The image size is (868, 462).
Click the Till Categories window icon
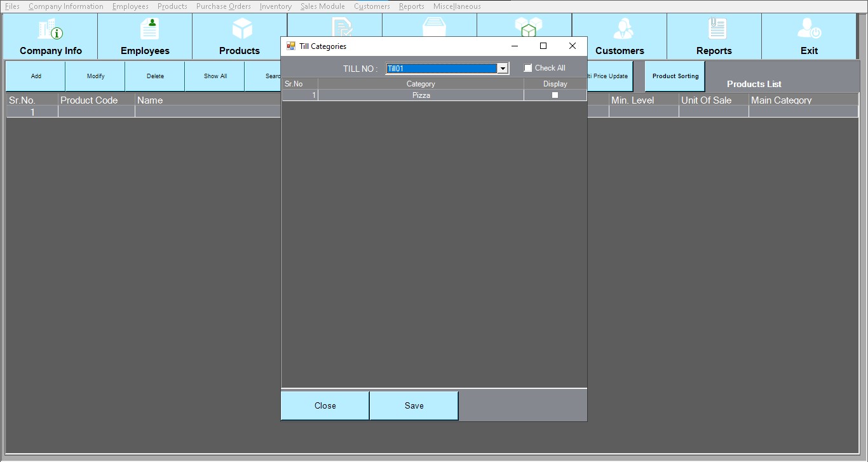tap(291, 46)
